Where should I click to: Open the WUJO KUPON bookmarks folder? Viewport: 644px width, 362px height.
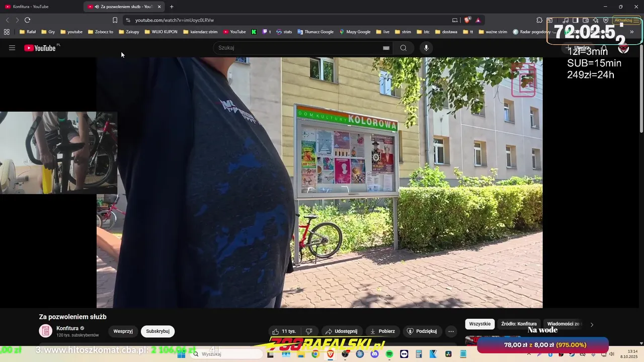[161, 32]
